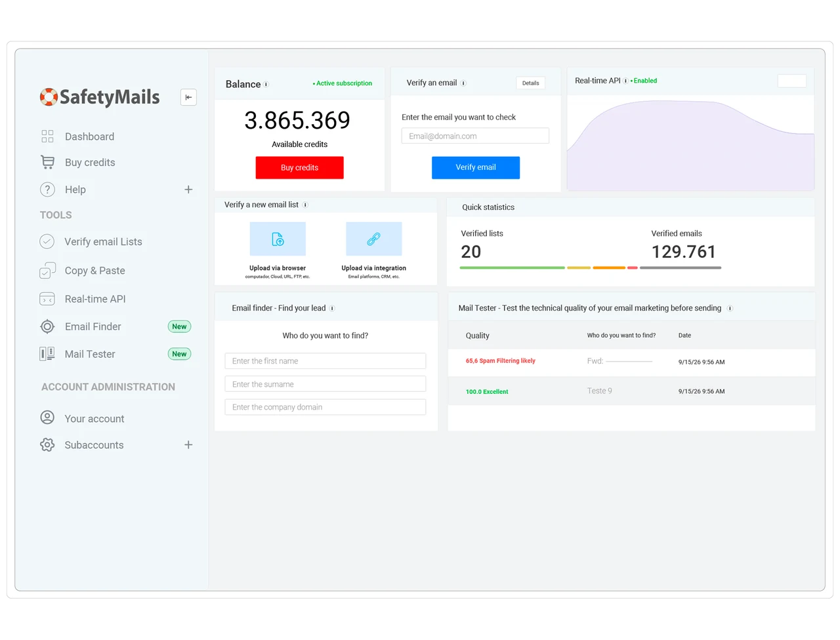Click the SafetyMails lifebuoy logo icon
Viewport: 840px width, 640px height.
click(x=49, y=97)
